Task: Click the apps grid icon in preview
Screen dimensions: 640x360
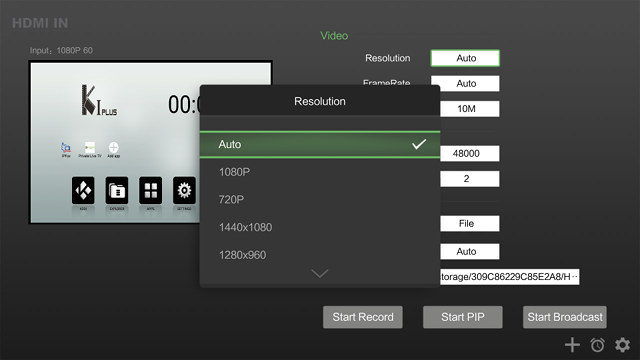Action: (x=151, y=190)
